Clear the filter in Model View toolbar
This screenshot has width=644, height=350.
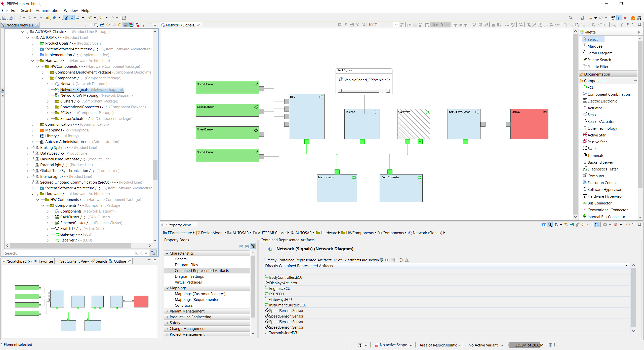tap(137, 25)
